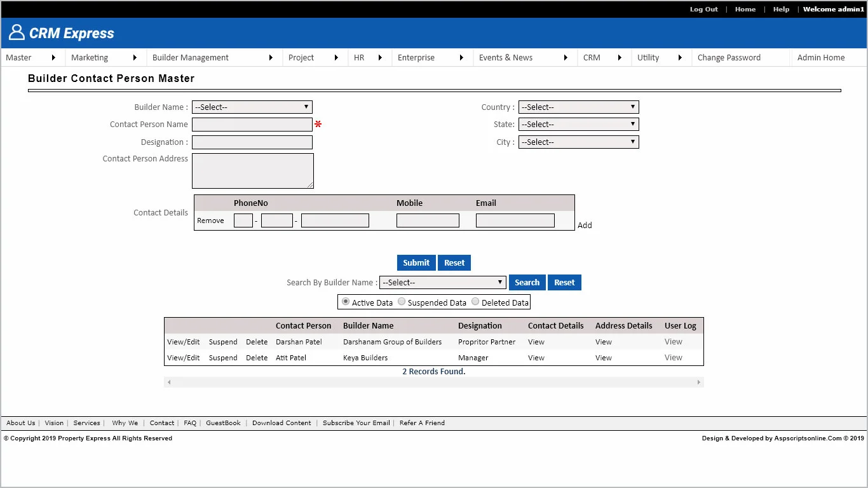
Task: Click View/Edit for Atit Patel
Action: tap(184, 358)
